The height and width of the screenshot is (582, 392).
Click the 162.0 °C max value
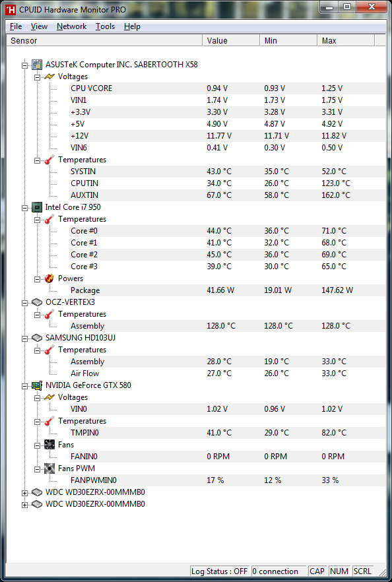coord(335,195)
